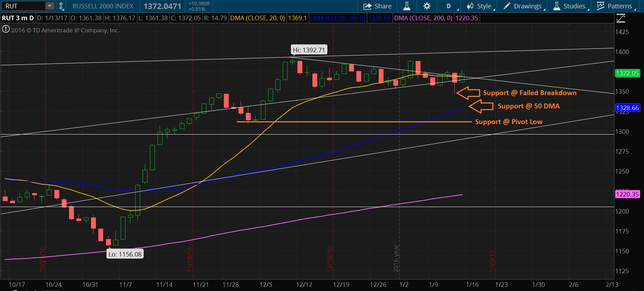Click the copyright info warning icon
This screenshot has width=644, height=291.
[6, 30]
